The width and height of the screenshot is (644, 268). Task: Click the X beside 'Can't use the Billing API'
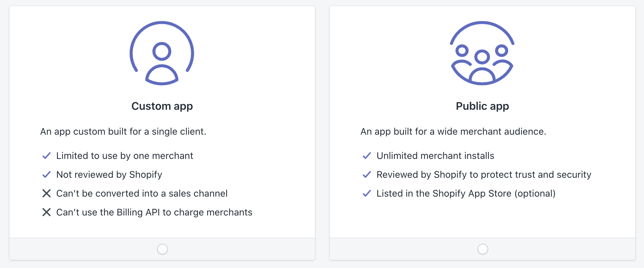point(46,212)
